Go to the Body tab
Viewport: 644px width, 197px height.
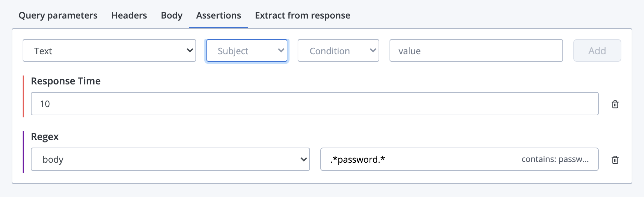click(x=171, y=15)
